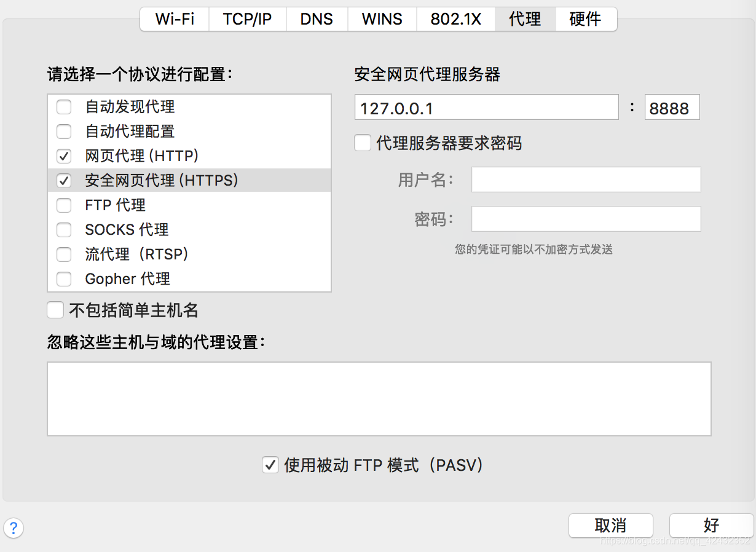Tick the SOCKS 代理 checkbox

(x=64, y=230)
